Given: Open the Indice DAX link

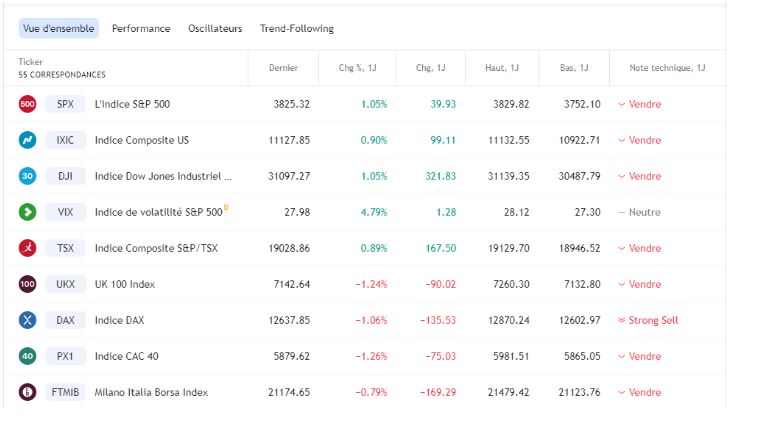Looking at the screenshot, I should pos(119,320).
